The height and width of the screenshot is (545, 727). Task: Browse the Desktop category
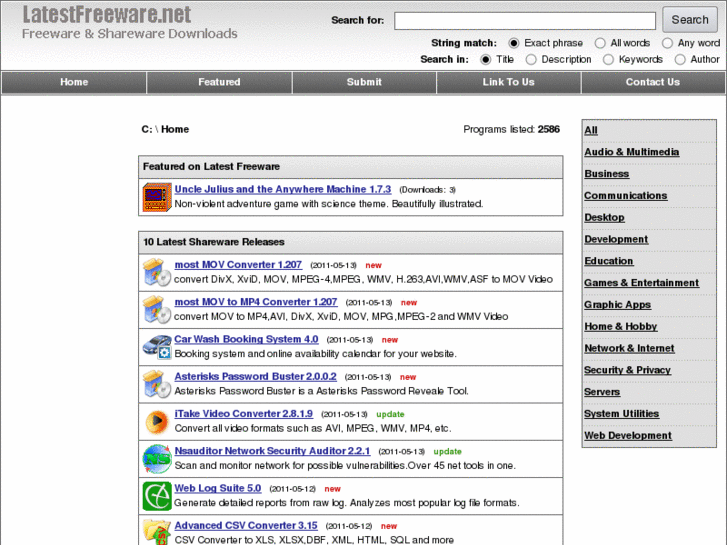pos(604,218)
